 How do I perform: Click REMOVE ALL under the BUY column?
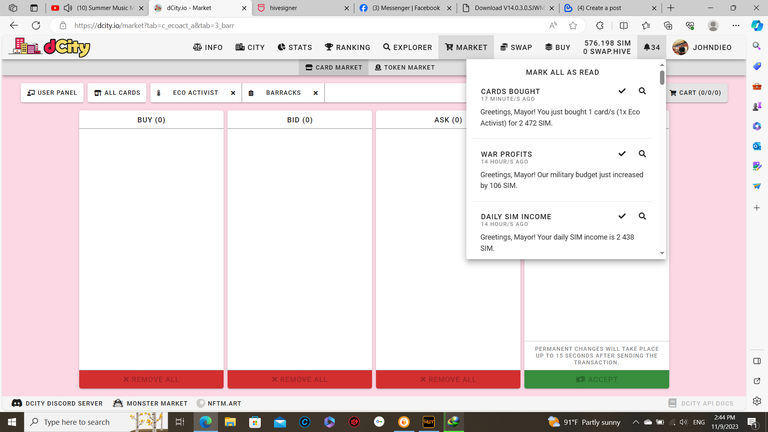[151, 380]
